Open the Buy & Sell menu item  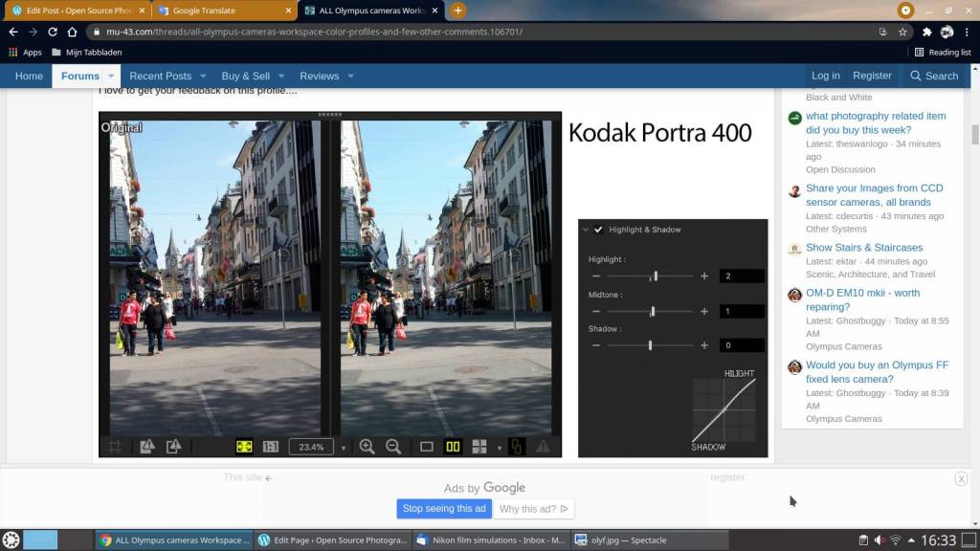(245, 77)
